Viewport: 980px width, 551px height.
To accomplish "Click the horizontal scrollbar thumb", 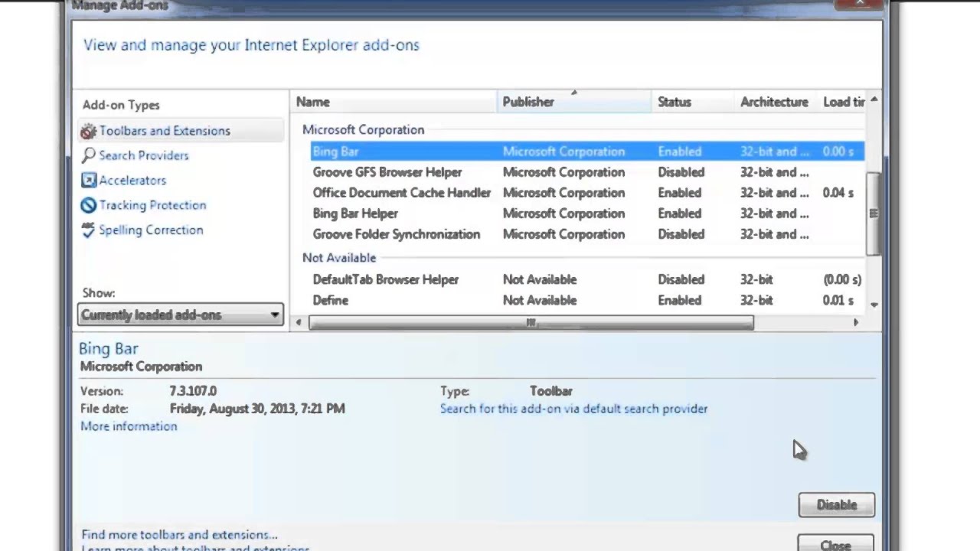I will point(531,323).
